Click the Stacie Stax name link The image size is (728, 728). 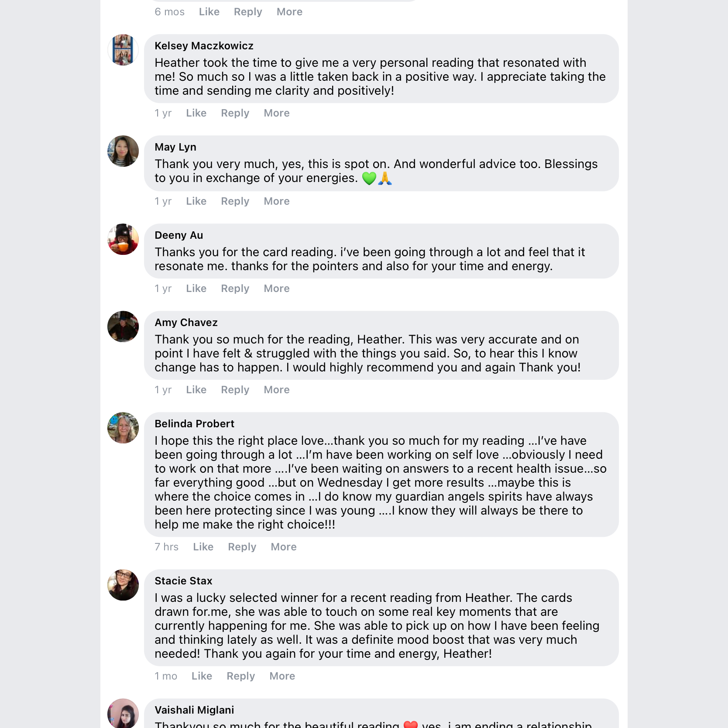click(183, 581)
